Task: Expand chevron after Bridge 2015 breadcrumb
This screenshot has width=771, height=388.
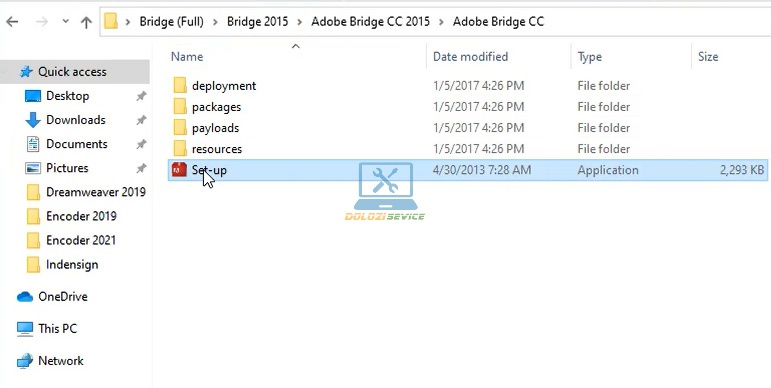Action: tap(299, 22)
